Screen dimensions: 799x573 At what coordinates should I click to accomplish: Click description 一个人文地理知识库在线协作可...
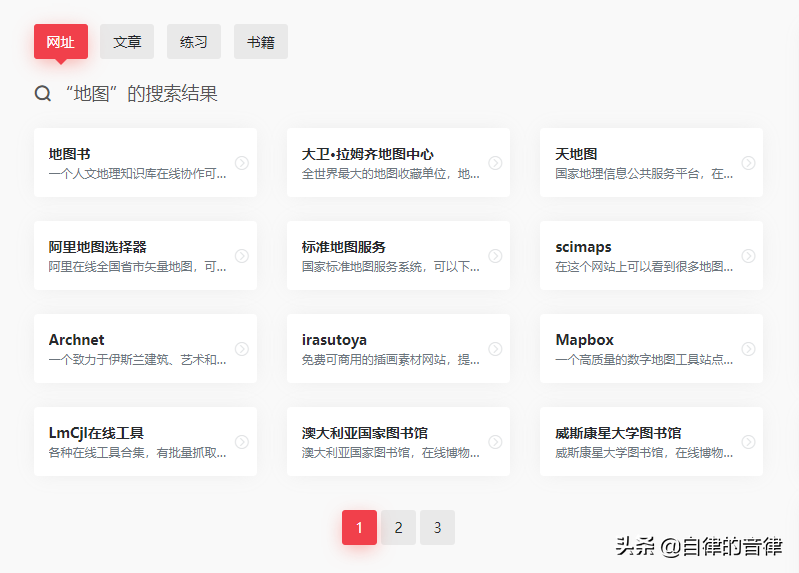click(x=138, y=174)
